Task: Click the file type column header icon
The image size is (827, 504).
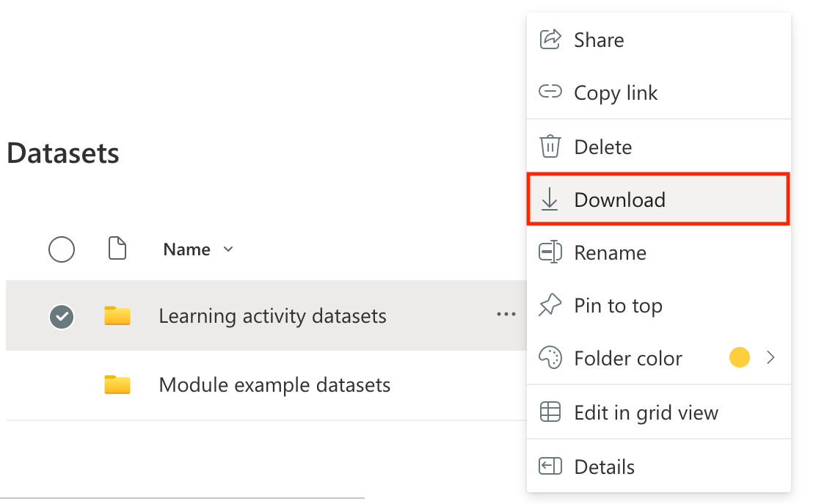Action: click(x=117, y=249)
